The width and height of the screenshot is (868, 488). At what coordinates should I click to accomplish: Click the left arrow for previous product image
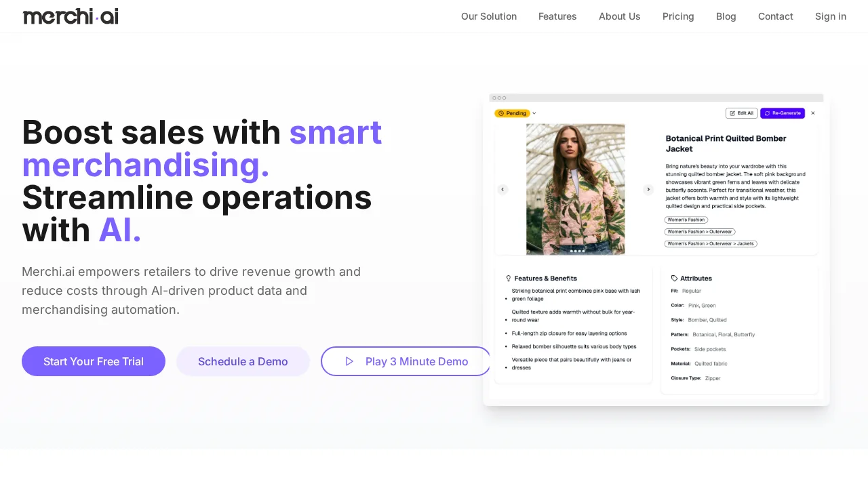[x=502, y=189]
